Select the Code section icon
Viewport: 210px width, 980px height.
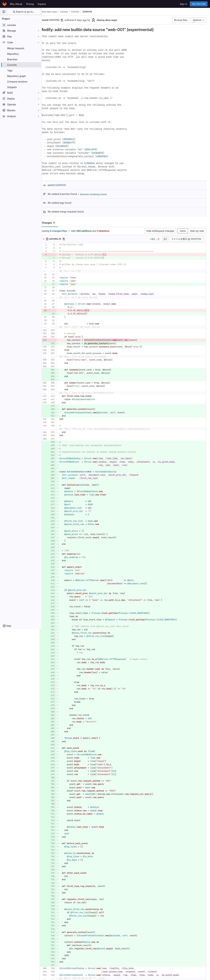point(4,43)
